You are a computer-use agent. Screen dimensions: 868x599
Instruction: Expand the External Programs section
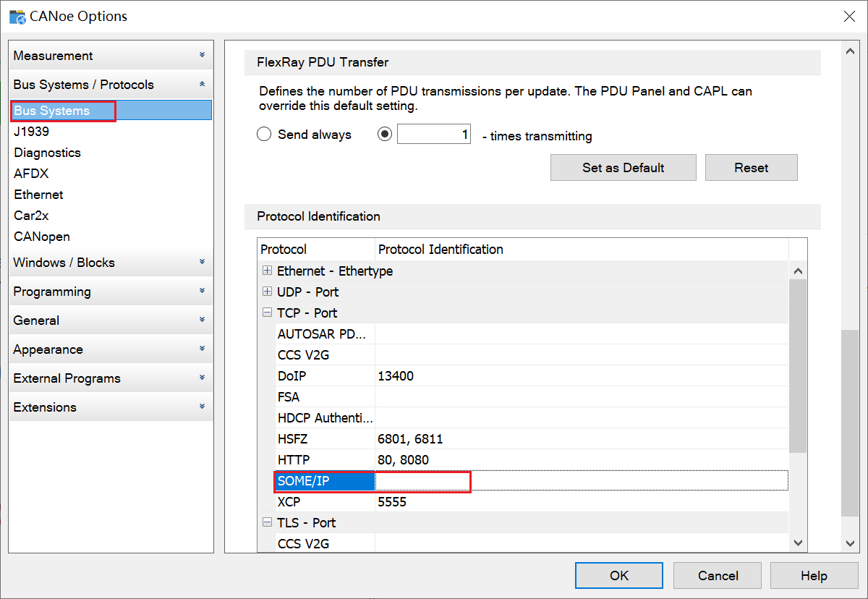(111, 378)
